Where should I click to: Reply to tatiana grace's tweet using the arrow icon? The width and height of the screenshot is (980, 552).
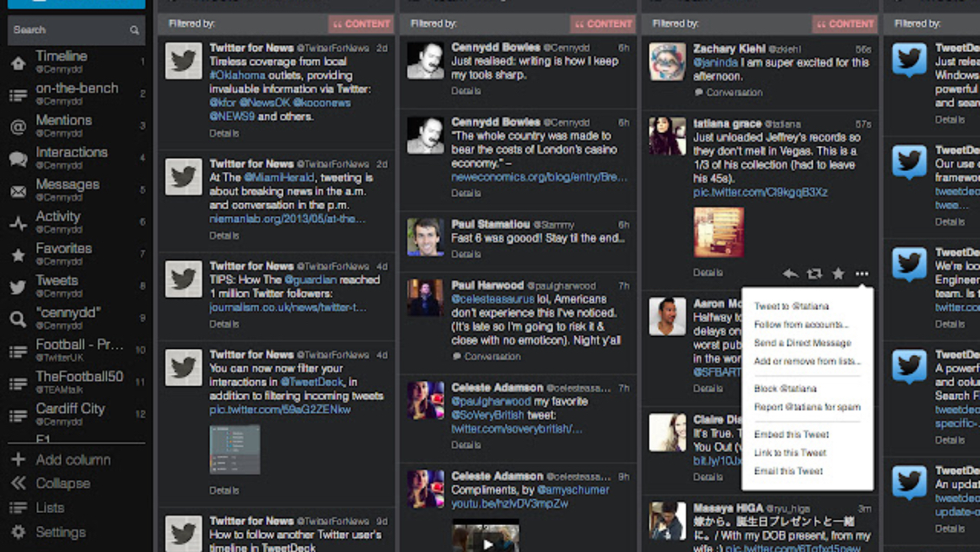click(790, 273)
